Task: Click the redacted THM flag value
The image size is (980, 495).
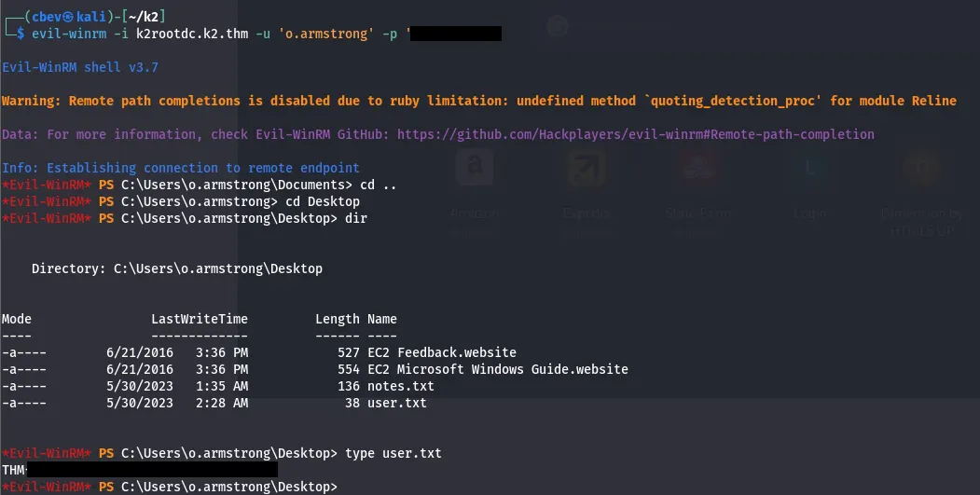Action: [151, 470]
